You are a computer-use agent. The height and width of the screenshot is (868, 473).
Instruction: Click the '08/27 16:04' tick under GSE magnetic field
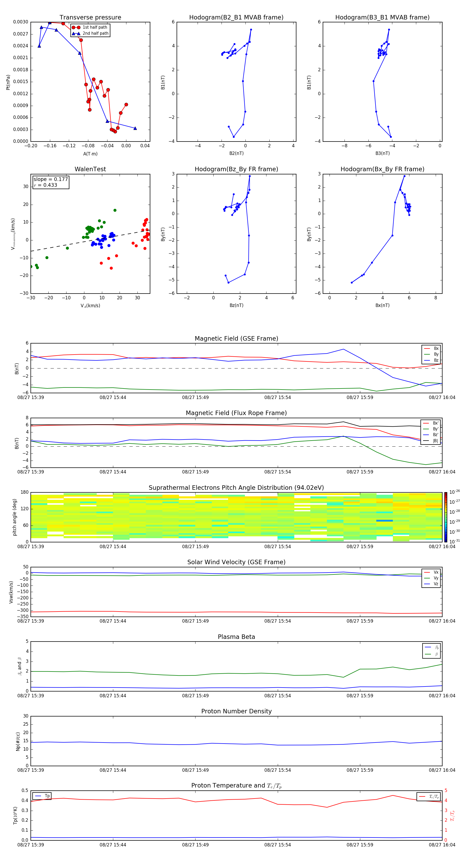(x=442, y=397)
